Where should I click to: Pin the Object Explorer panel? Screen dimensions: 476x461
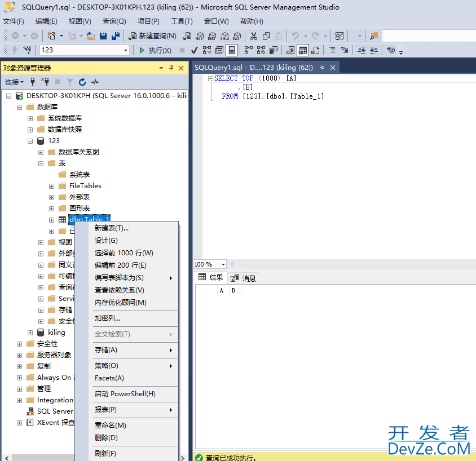pyautogui.click(x=171, y=68)
